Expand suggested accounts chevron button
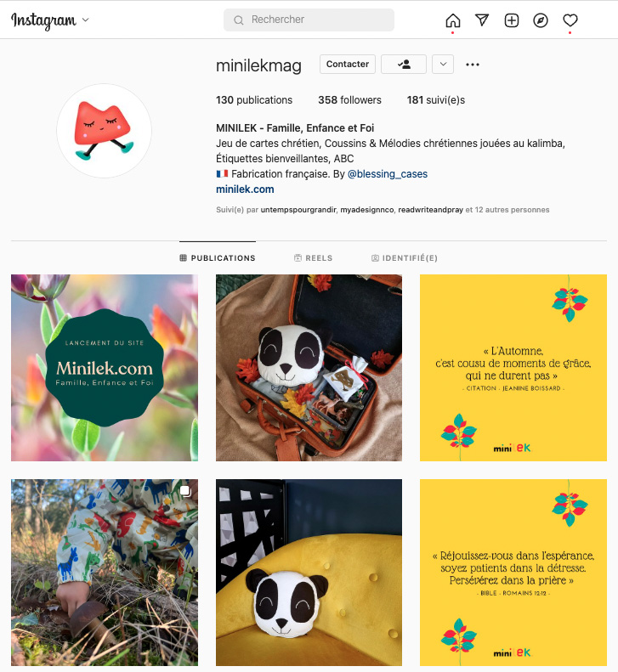The height and width of the screenshot is (672, 618). [x=443, y=65]
